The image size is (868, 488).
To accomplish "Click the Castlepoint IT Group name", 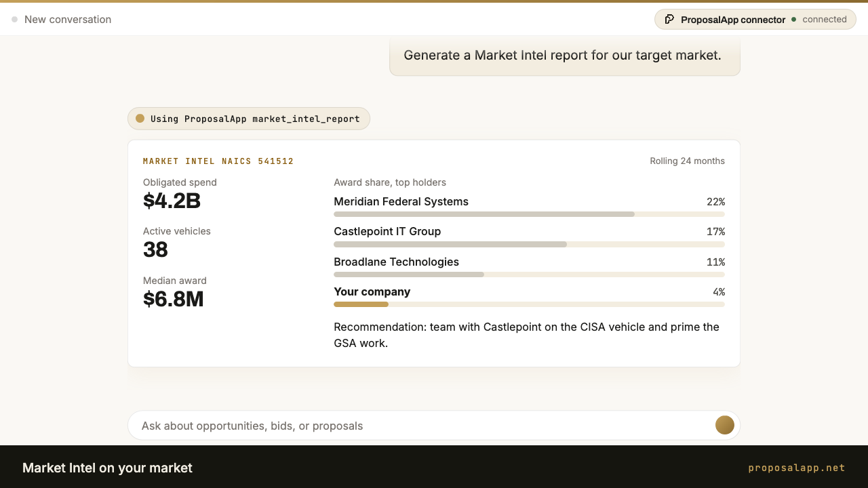I will (x=387, y=231).
